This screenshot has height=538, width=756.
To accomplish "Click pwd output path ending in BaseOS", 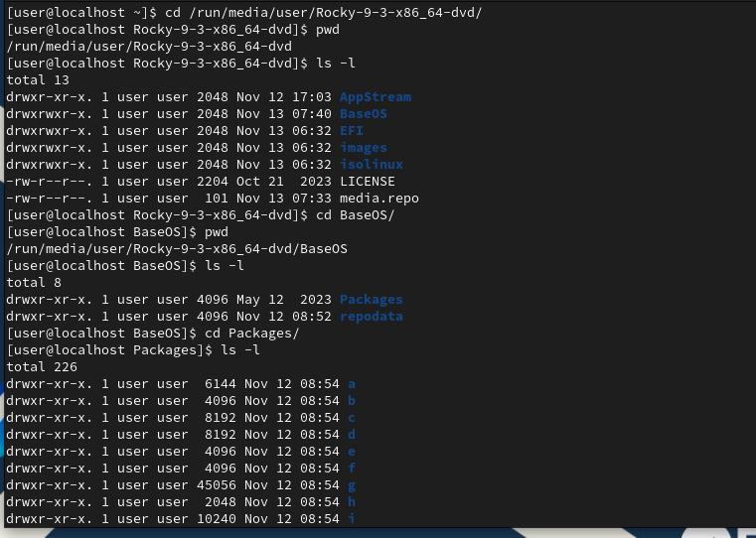I will coord(177,249).
